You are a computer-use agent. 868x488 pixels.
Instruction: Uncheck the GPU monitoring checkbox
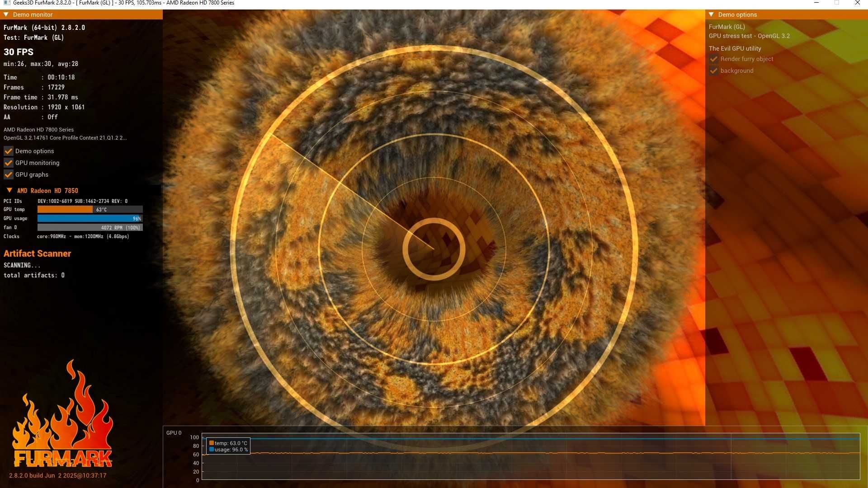[x=9, y=163]
